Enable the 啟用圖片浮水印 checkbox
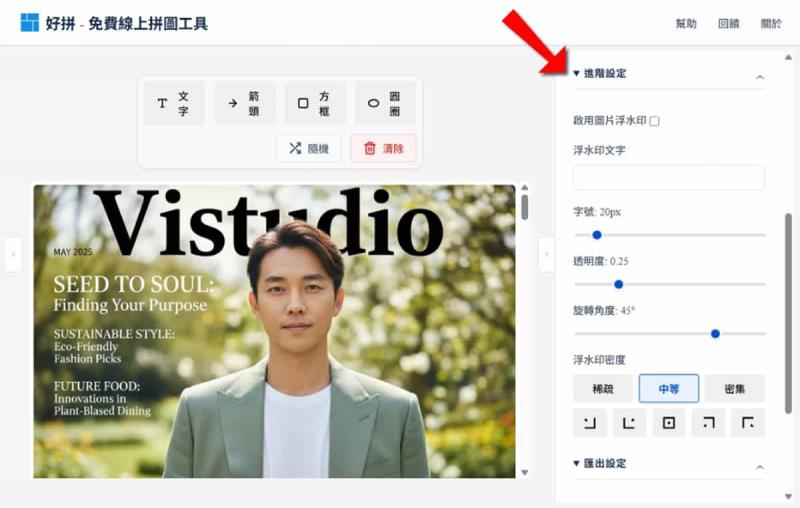 coord(654,121)
